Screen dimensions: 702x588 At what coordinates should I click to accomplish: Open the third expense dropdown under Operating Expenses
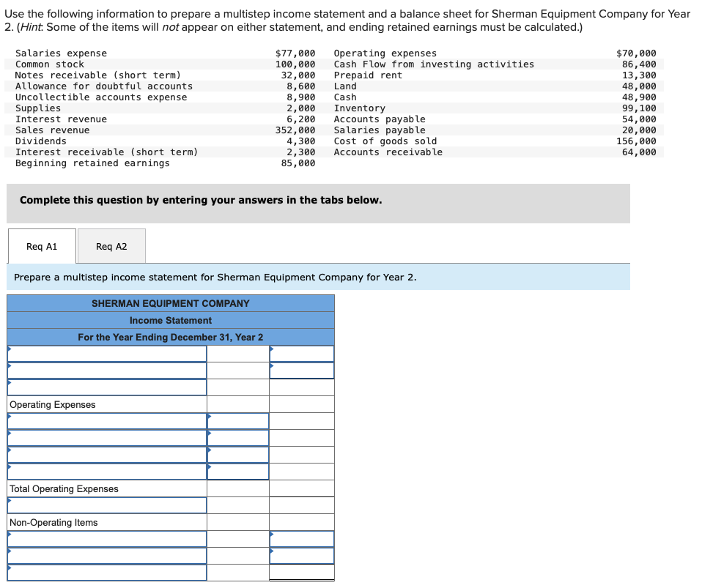point(107,454)
